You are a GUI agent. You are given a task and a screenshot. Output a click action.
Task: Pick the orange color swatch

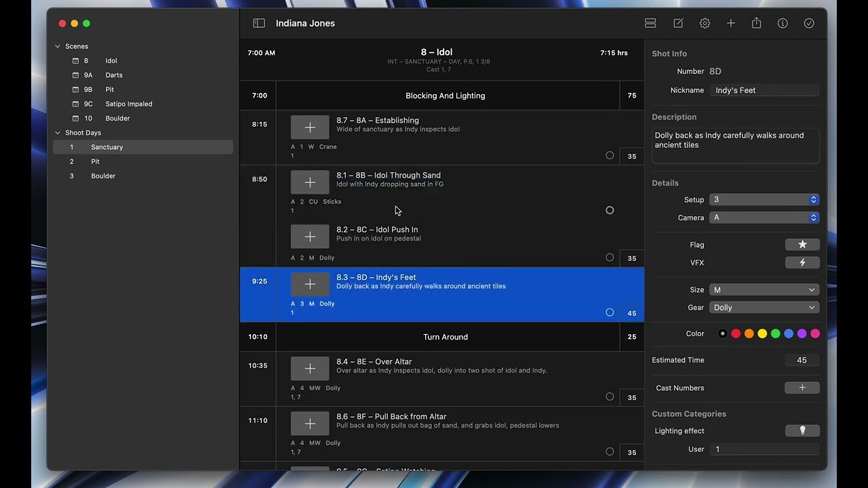(x=749, y=333)
